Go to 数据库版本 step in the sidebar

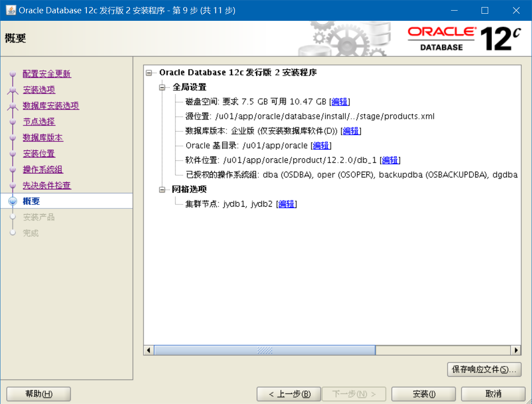pyautogui.click(x=43, y=138)
